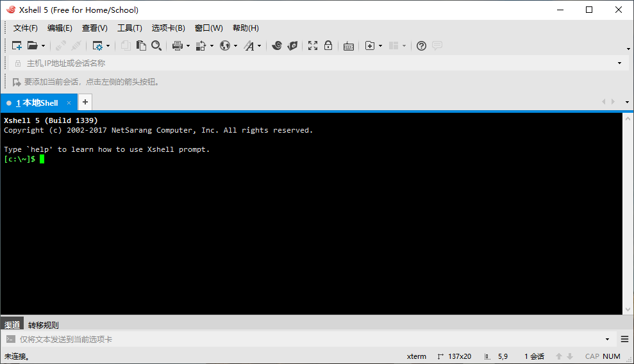The width and height of the screenshot is (634, 364).
Task: Click the Find magnifier icon
Action: [x=156, y=45]
